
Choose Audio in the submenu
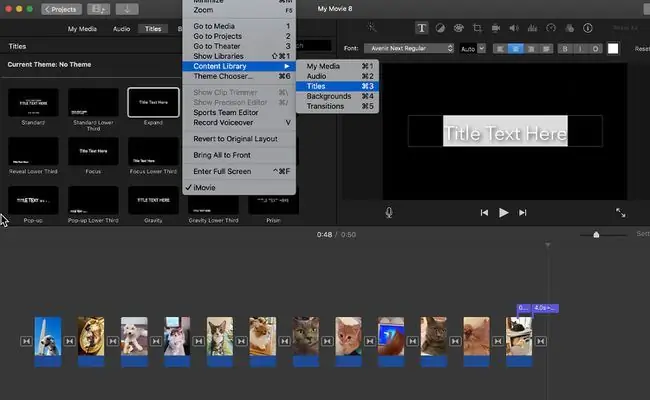coord(337,76)
